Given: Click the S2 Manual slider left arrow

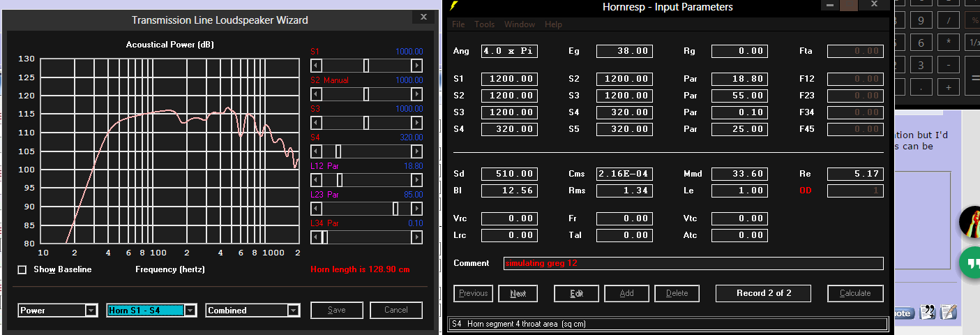Looking at the screenshot, I should pyautogui.click(x=316, y=94).
